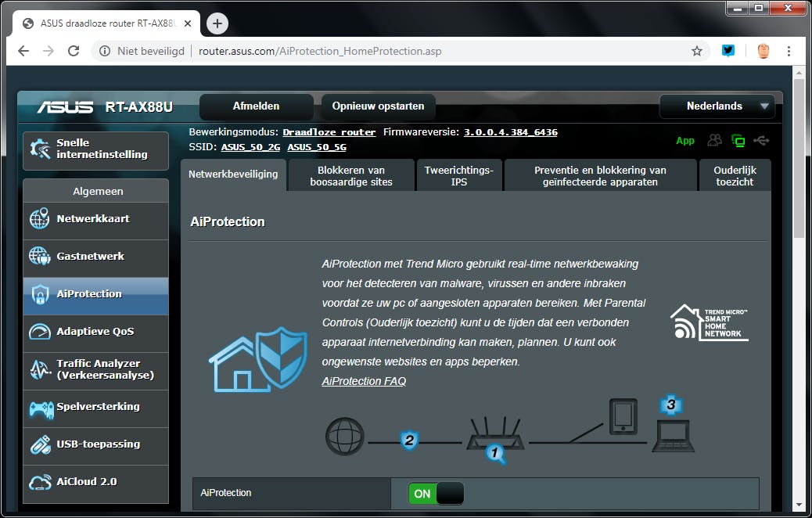Bookmark this page with the star icon
812x518 pixels.
696,51
